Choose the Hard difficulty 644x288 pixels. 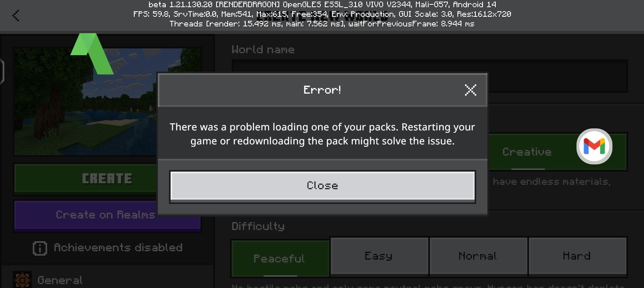(577, 256)
